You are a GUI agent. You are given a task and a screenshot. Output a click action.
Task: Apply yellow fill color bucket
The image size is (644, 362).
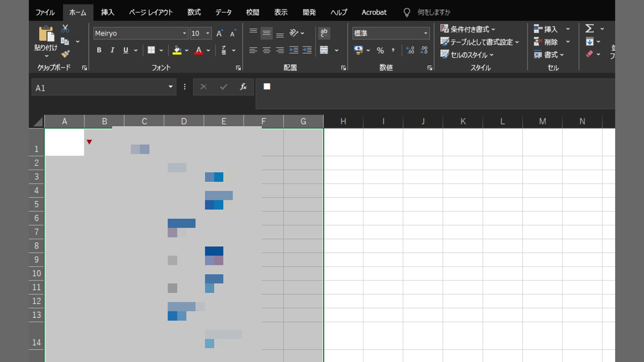point(177,50)
